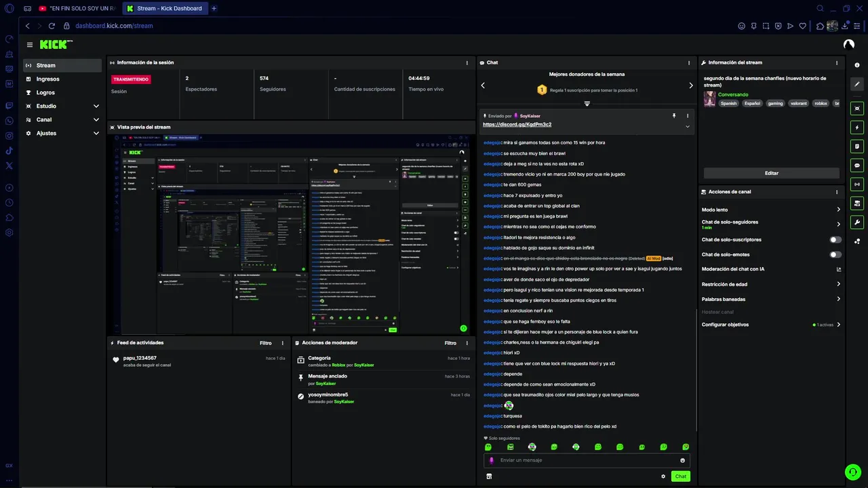Click the green headset support button

[852, 472]
